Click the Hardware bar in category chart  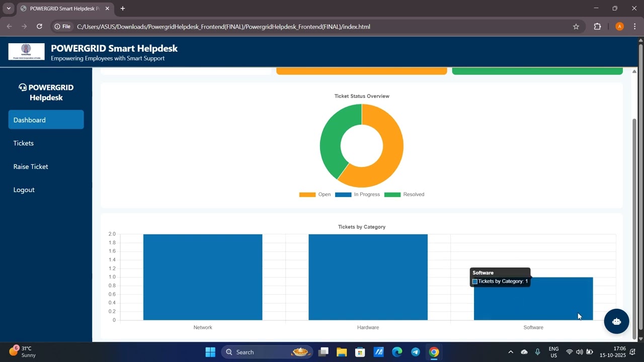pos(368,277)
